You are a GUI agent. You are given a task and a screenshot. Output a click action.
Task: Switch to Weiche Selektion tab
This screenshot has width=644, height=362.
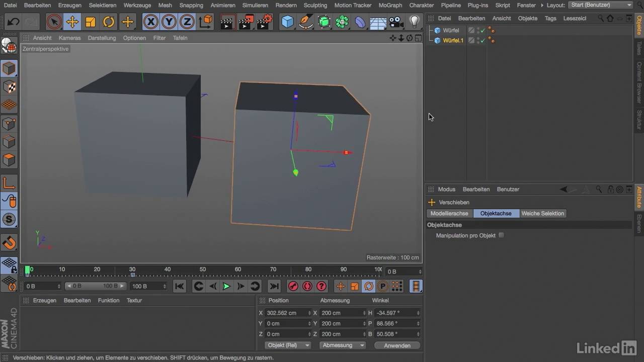(x=542, y=214)
